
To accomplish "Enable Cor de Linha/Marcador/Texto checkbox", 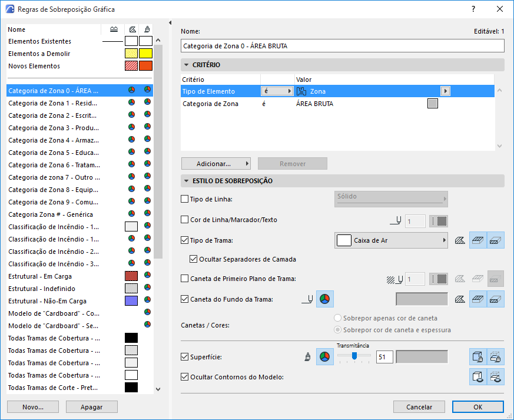I will tap(184, 220).
